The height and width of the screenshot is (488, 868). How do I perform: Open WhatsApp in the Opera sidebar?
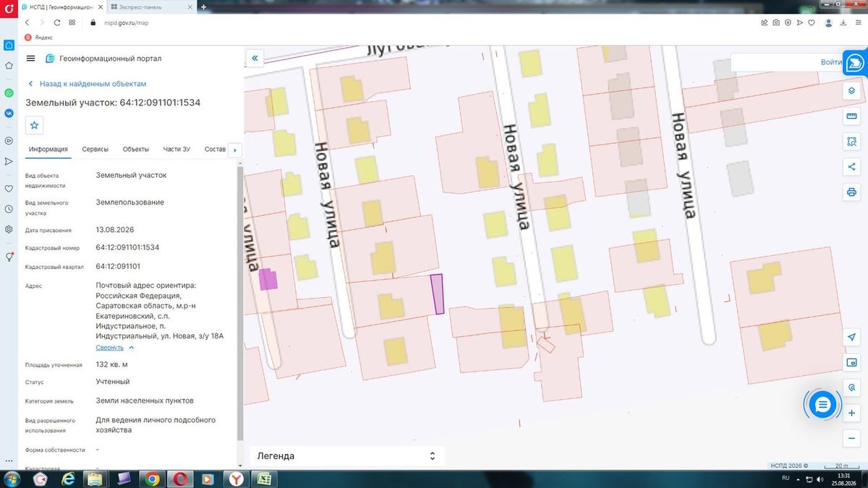pyautogui.click(x=9, y=93)
